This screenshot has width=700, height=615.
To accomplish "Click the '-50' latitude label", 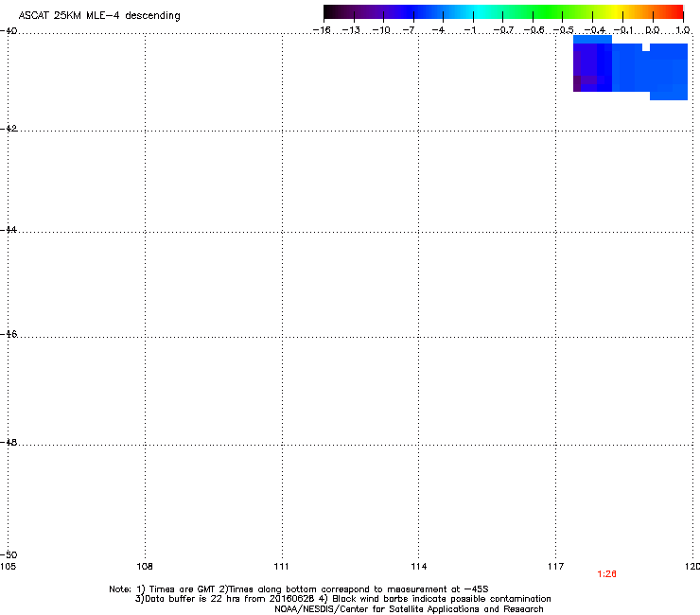I will point(9,554).
